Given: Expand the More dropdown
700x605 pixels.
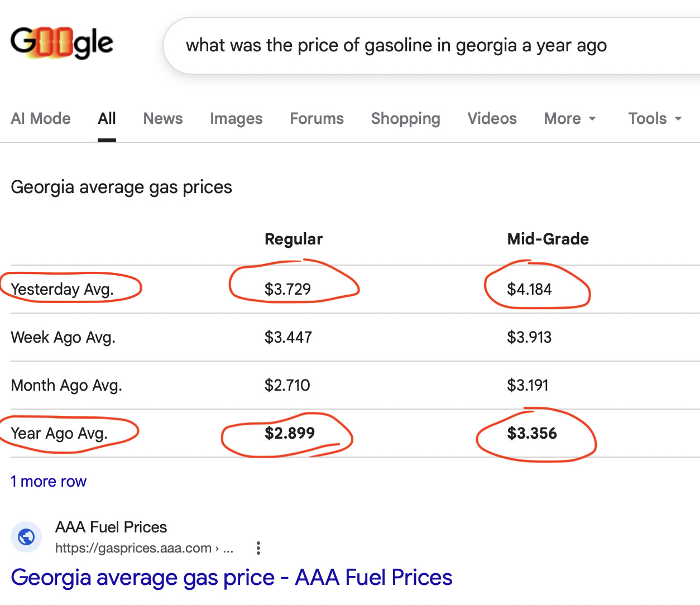Looking at the screenshot, I should click(570, 118).
